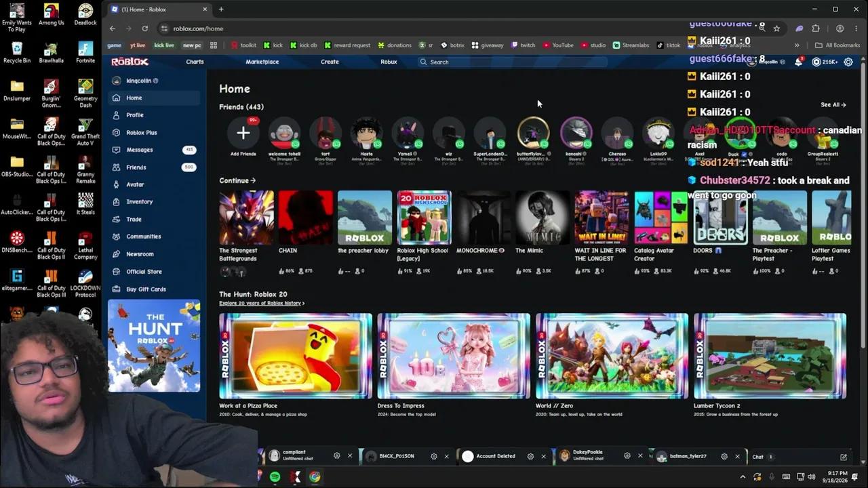Open the Streamlabs bookmark

click(631, 45)
